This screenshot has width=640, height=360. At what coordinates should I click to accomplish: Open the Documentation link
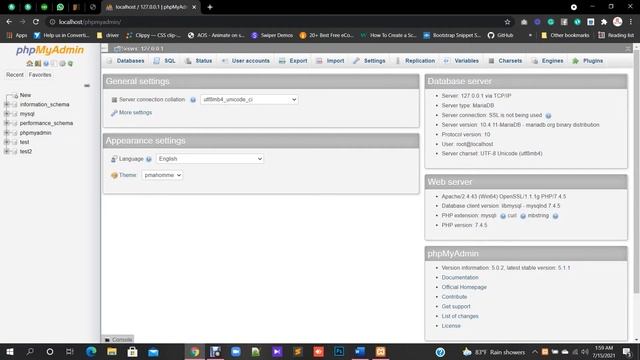pyautogui.click(x=460, y=278)
